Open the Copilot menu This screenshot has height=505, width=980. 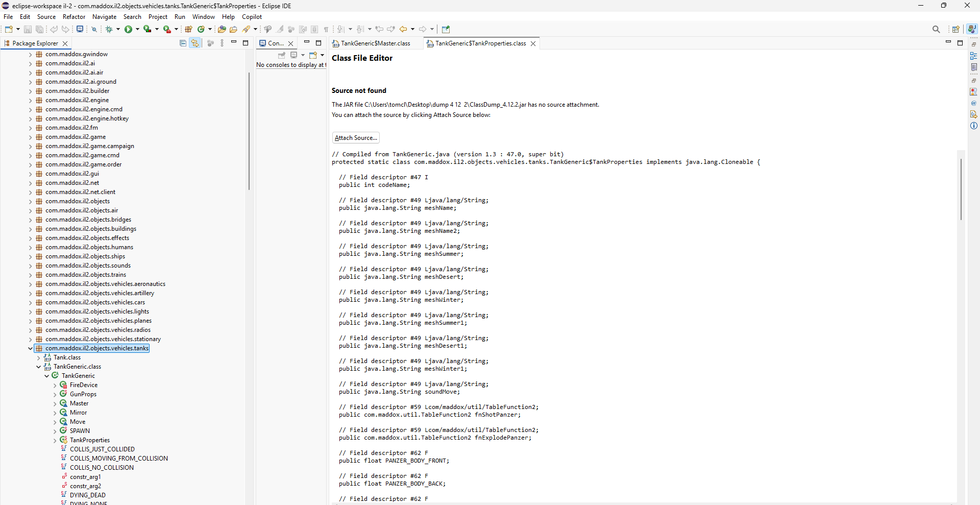(x=252, y=17)
